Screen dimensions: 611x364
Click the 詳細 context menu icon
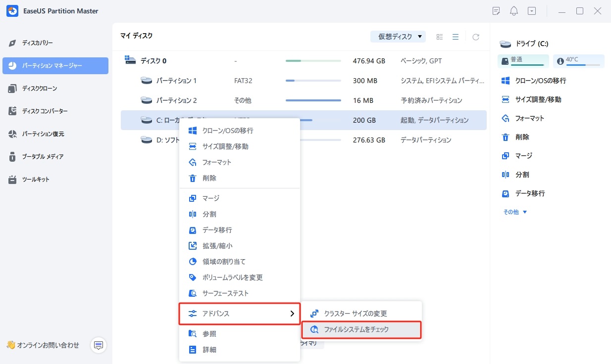click(x=193, y=350)
